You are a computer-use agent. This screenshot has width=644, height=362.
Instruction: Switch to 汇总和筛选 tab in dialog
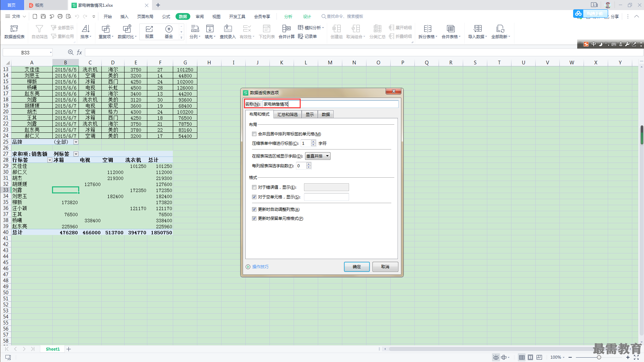(x=287, y=115)
